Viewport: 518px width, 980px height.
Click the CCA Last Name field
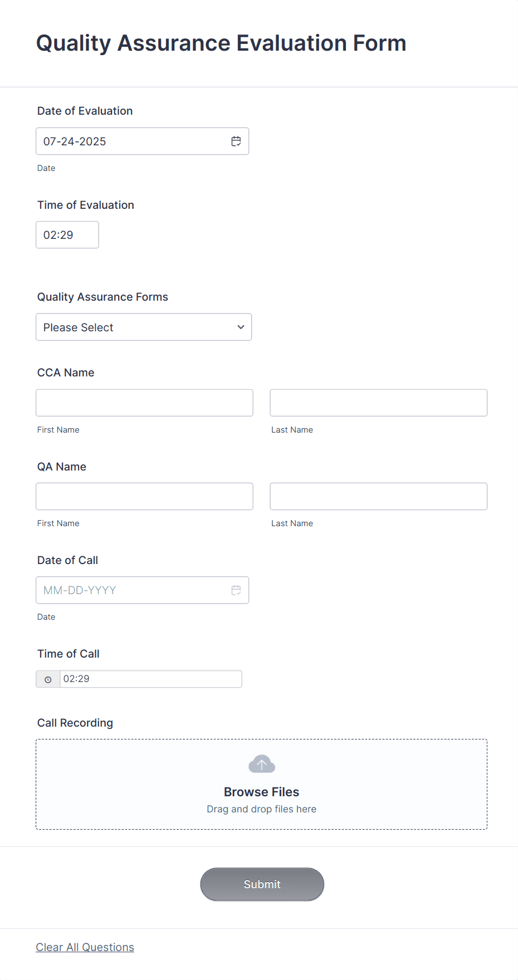tap(378, 402)
